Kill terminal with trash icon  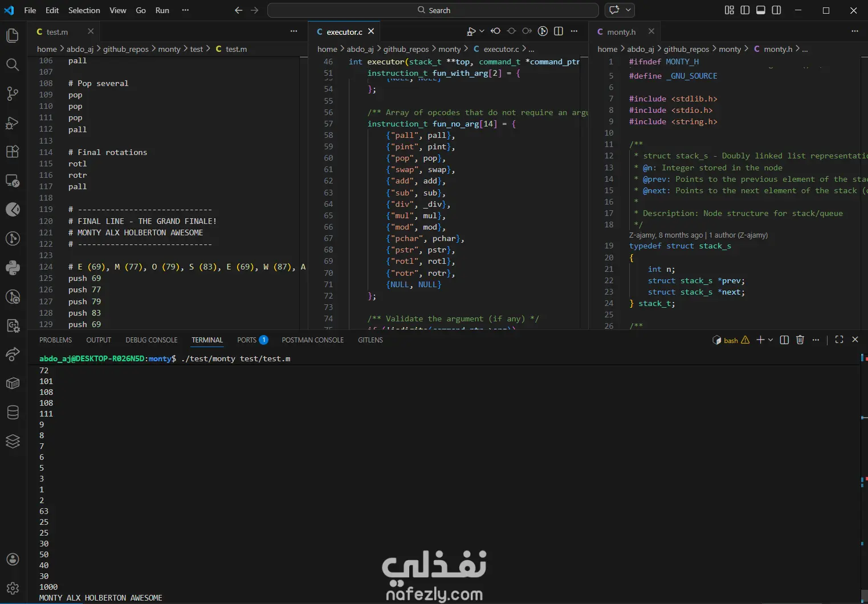point(800,340)
